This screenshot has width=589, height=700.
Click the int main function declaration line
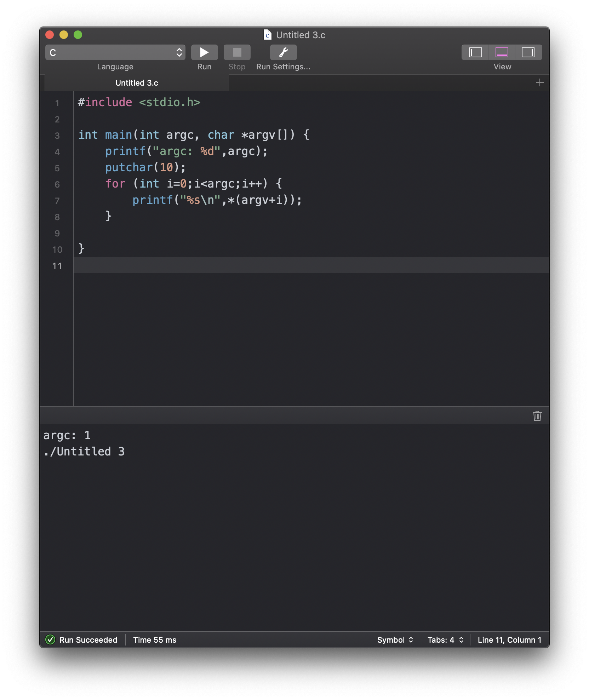coord(194,135)
